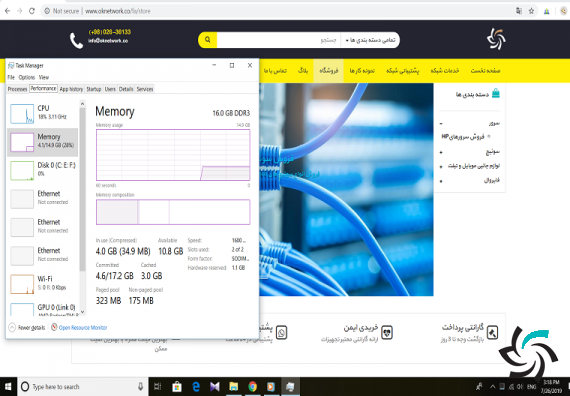Screen dimensions: 570x396
Task: Switch to the Processes tab
Action: (17, 89)
